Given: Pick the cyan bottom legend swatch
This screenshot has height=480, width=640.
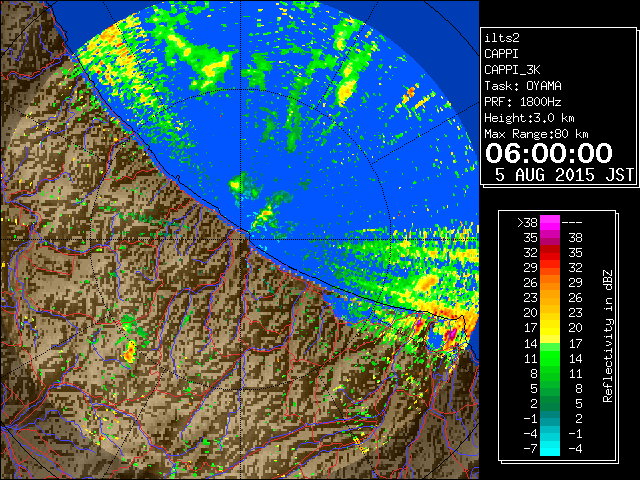Looking at the screenshot, I should coord(550,449).
